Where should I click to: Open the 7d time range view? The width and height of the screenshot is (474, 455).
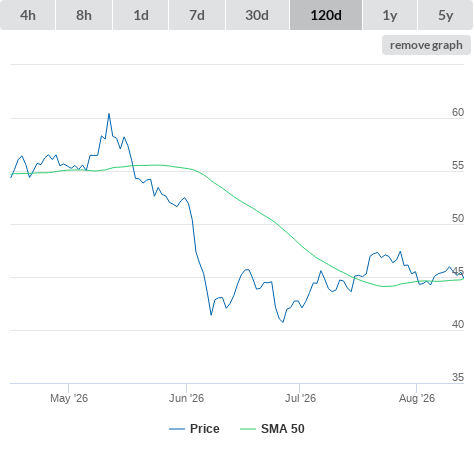click(197, 15)
